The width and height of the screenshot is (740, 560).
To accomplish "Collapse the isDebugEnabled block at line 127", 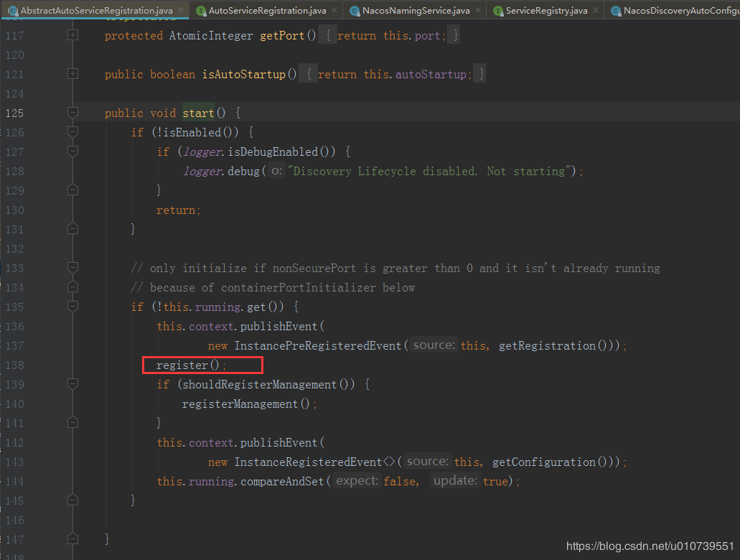I will tap(72, 151).
